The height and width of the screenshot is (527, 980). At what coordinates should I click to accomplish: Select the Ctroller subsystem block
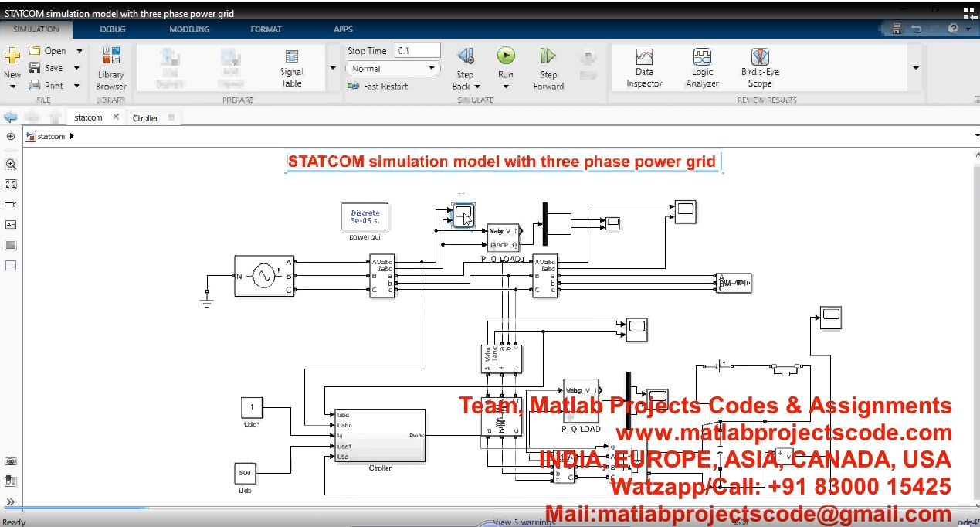[380, 436]
